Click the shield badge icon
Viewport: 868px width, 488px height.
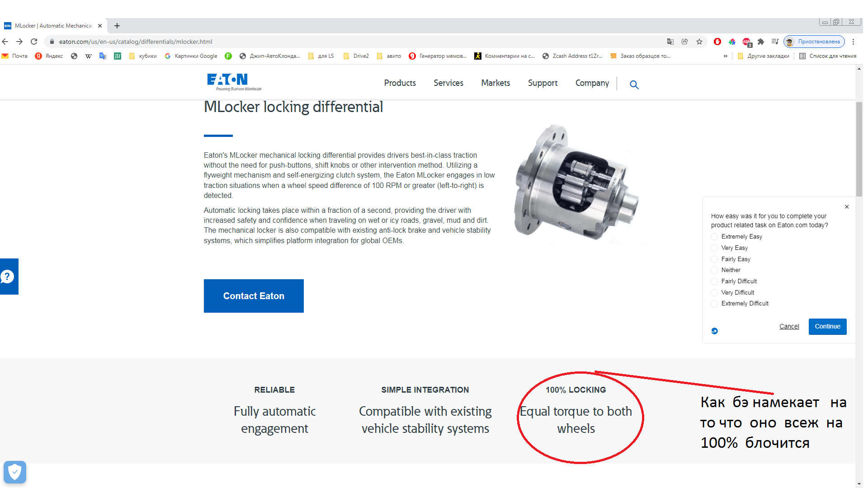pos(15,472)
